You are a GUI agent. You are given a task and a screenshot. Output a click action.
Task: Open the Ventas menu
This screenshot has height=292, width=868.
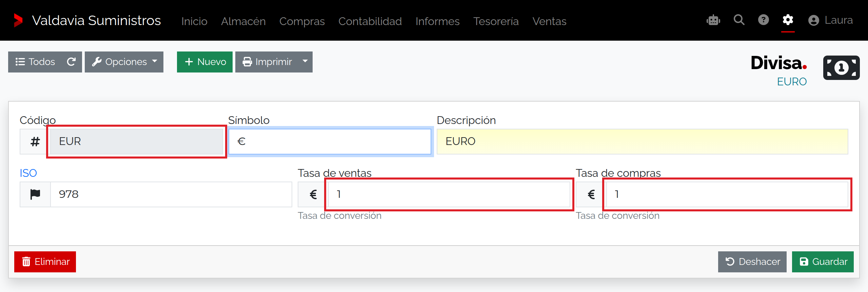pos(550,21)
